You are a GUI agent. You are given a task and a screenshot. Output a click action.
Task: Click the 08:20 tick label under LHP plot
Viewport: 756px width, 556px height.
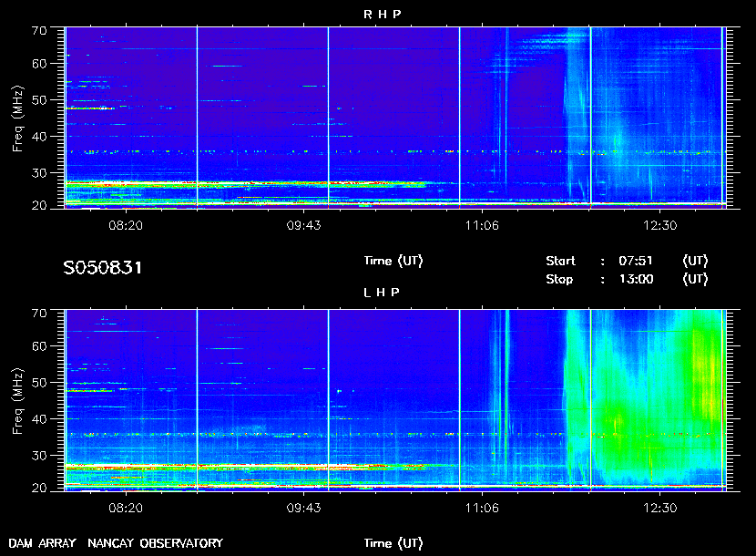(x=126, y=509)
